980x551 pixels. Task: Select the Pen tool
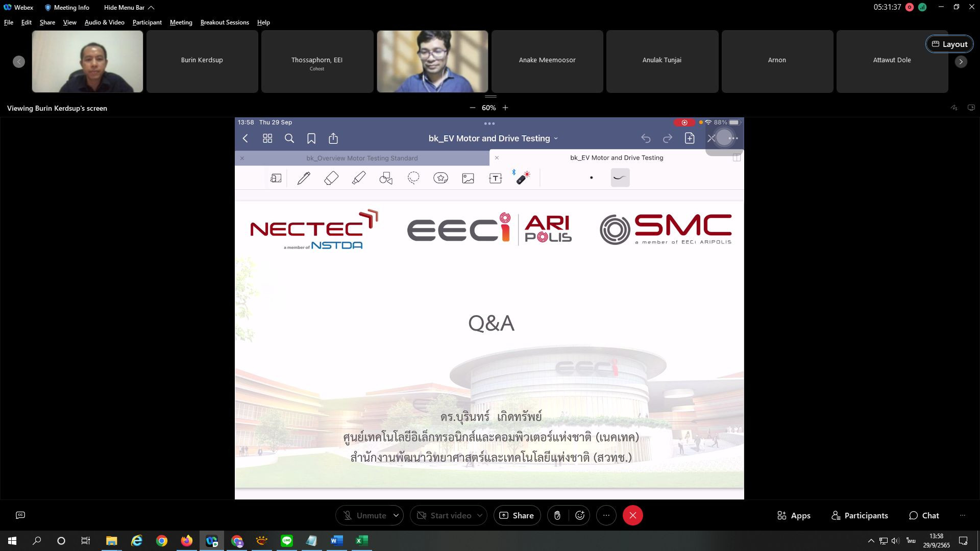point(304,178)
